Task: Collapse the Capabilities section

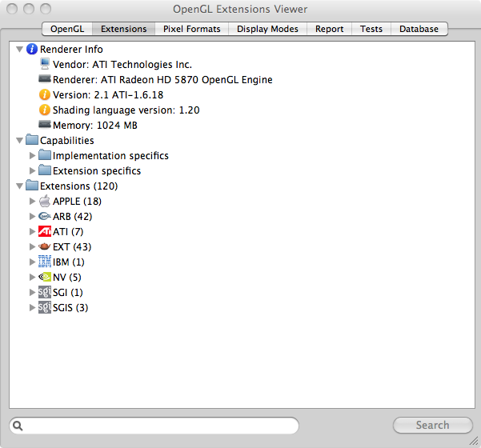Action: pos(20,141)
